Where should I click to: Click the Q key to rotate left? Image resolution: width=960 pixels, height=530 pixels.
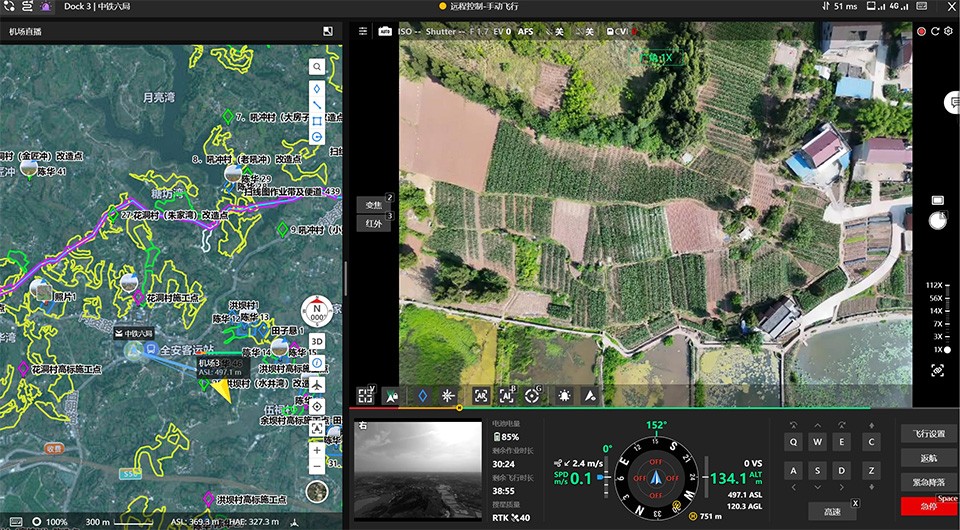pos(793,442)
